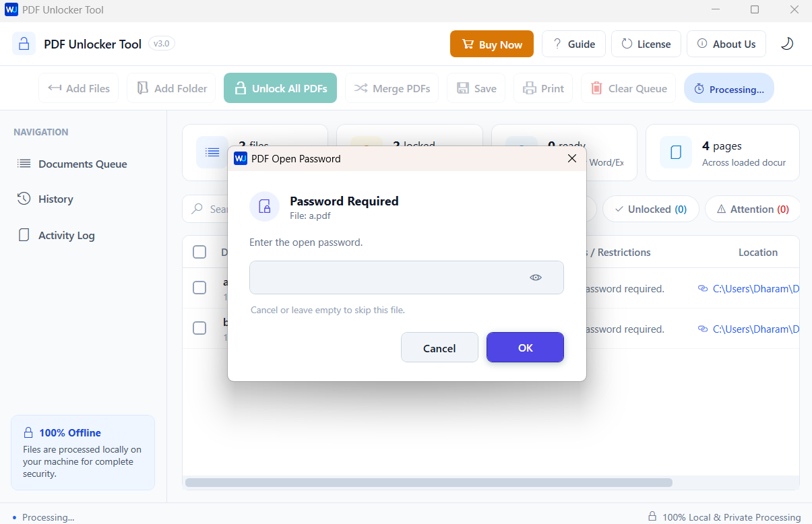
Task: Maximize the PDF Unlocker Tool window
Action: (755, 10)
